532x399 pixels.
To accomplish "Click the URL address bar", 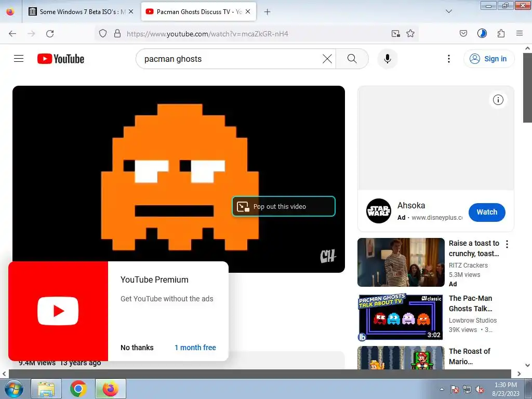I will [256, 34].
